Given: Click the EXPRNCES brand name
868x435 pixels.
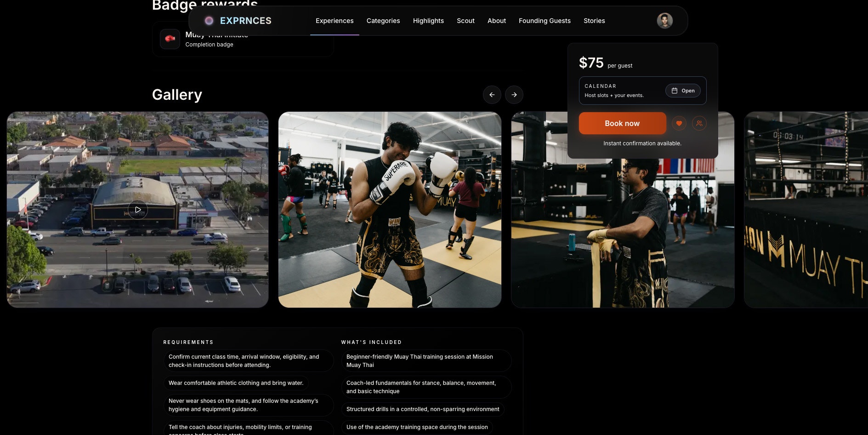Looking at the screenshot, I should (246, 21).
